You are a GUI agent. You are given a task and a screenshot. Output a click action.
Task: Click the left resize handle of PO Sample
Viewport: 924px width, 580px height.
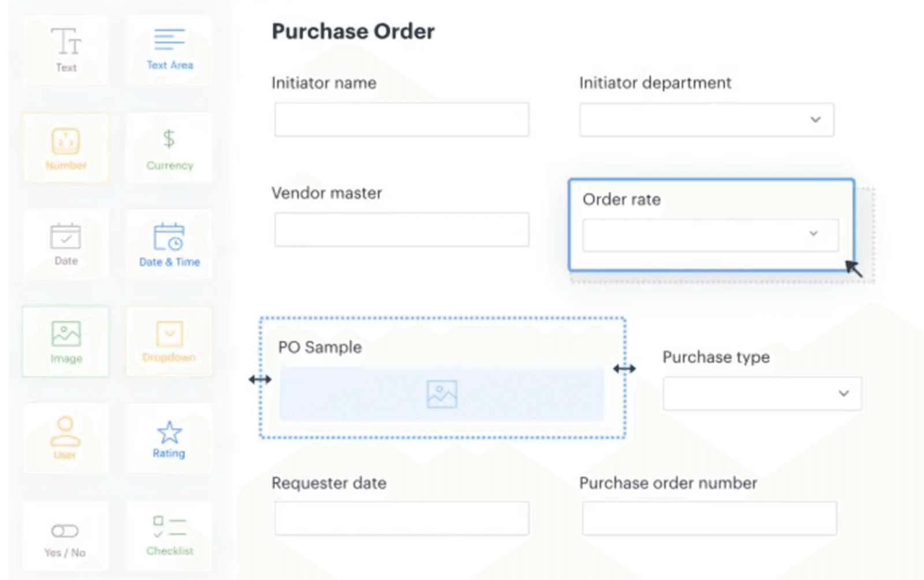click(260, 380)
